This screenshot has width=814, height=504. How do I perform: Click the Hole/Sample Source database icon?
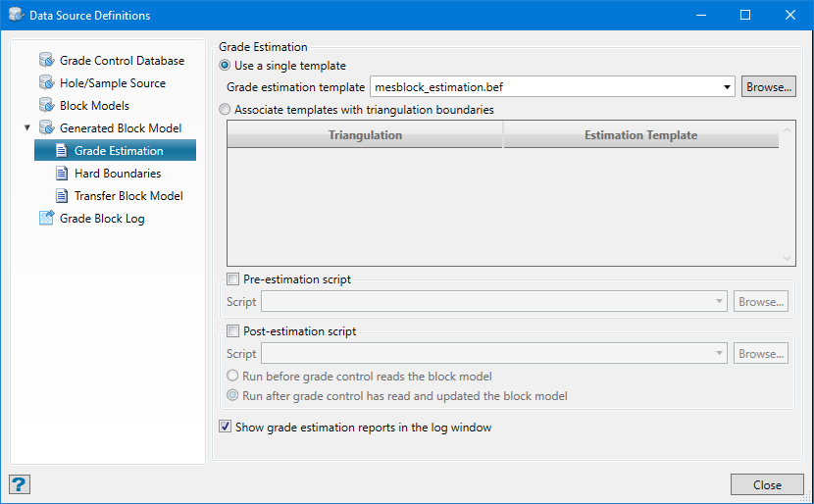tap(46, 83)
